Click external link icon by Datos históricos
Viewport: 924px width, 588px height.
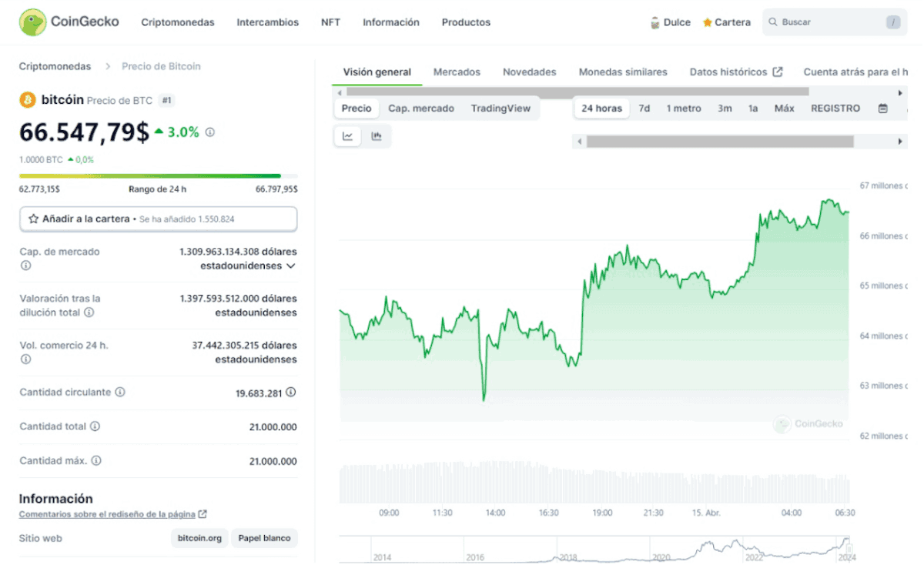click(778, 72)
